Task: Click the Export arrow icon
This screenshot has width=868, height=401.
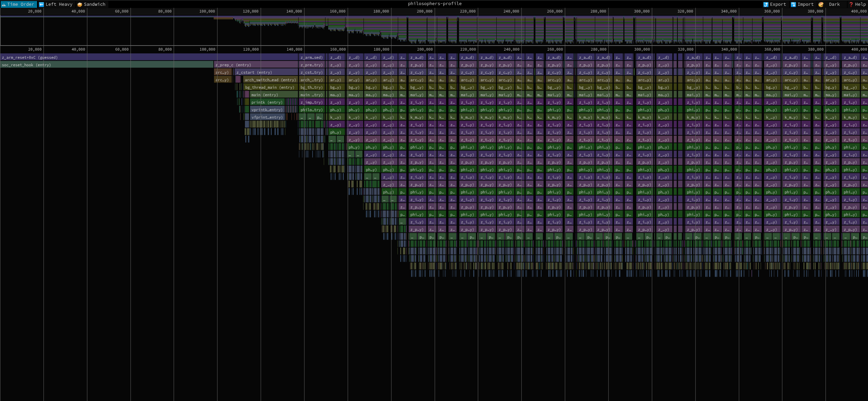Action: [x=766, y=4]
